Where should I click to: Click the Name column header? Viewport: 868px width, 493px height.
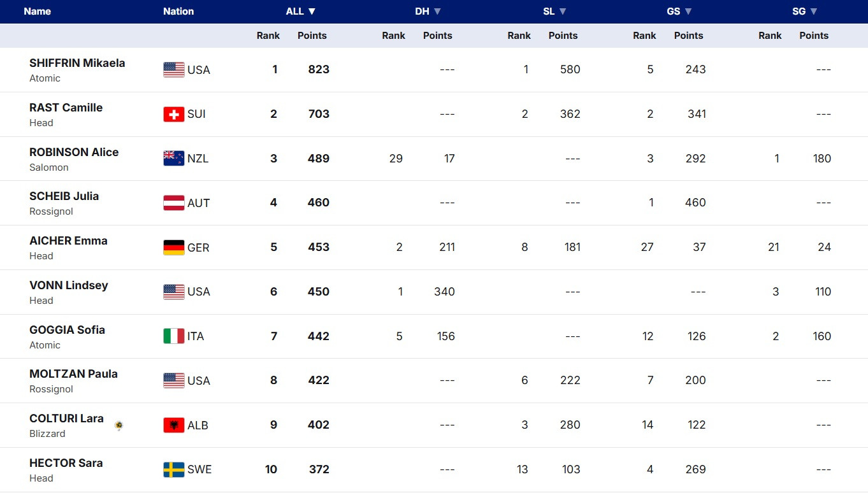pos(37,11)
